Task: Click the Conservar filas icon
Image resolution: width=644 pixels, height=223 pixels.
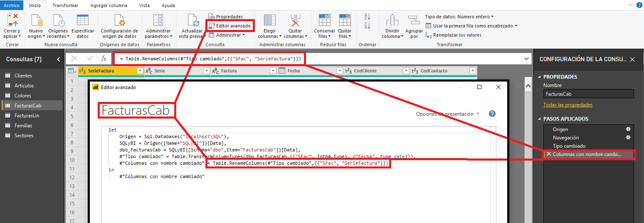Action: [x=324, y=21]
